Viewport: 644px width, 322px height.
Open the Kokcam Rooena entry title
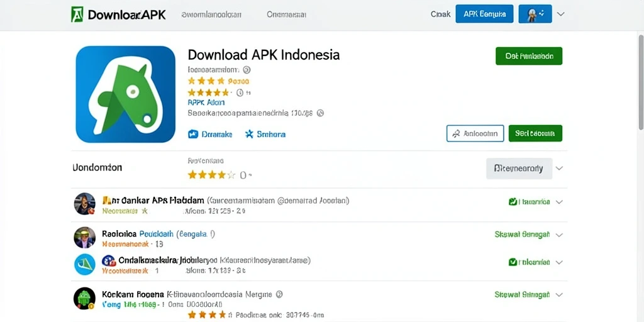[133, 294]
